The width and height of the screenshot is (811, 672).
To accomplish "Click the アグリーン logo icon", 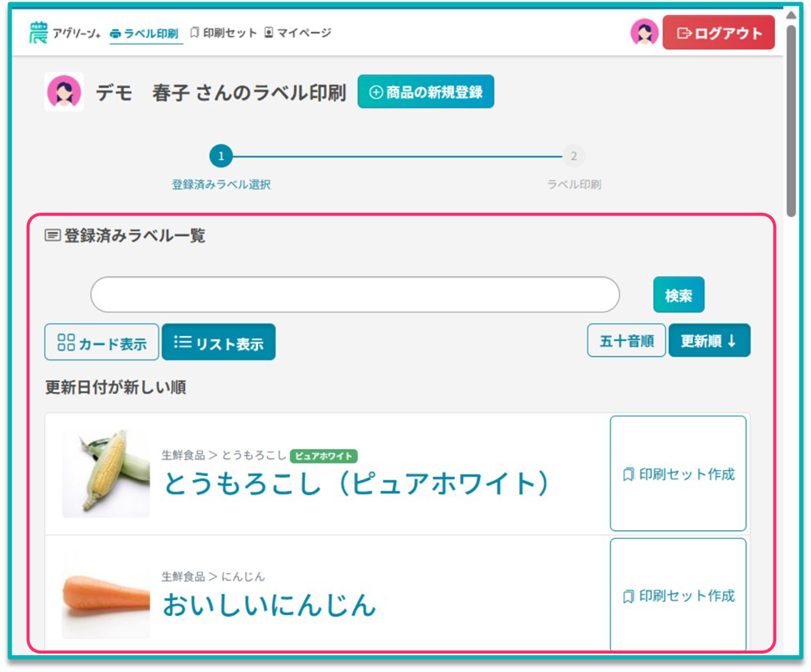I will click(x=39, y=33).
